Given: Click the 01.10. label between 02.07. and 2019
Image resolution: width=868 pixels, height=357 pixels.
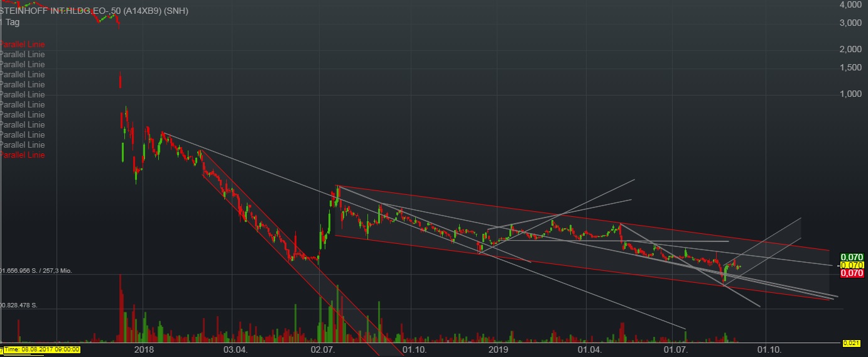Looking at the screenshot, I should click(415, 349).
